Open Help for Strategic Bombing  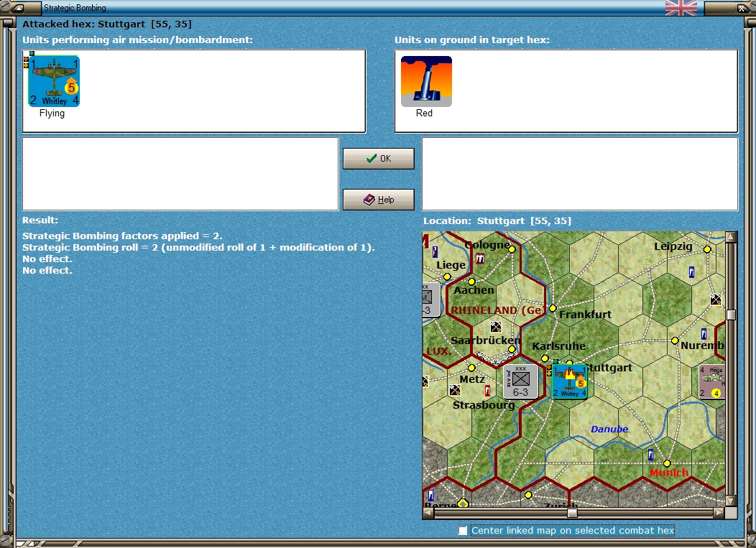click(379, 200)
